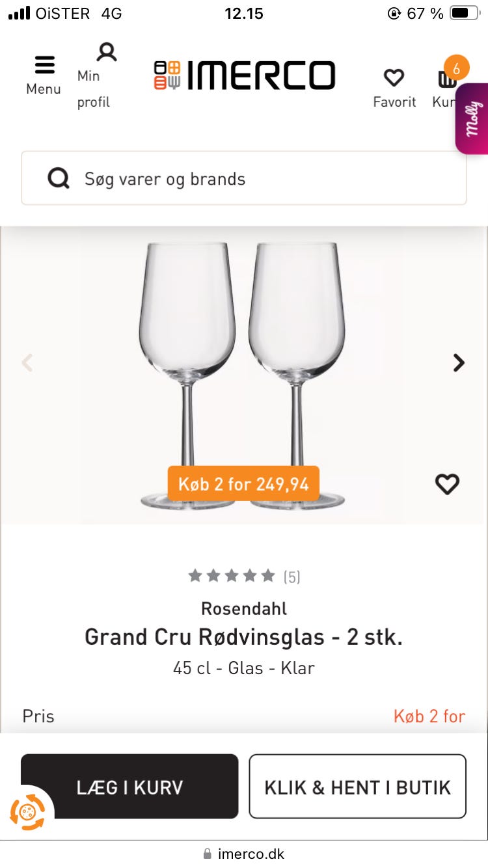Tap the IMERCO logo
The height and width of the screenshot is (868, 488).
245,75
